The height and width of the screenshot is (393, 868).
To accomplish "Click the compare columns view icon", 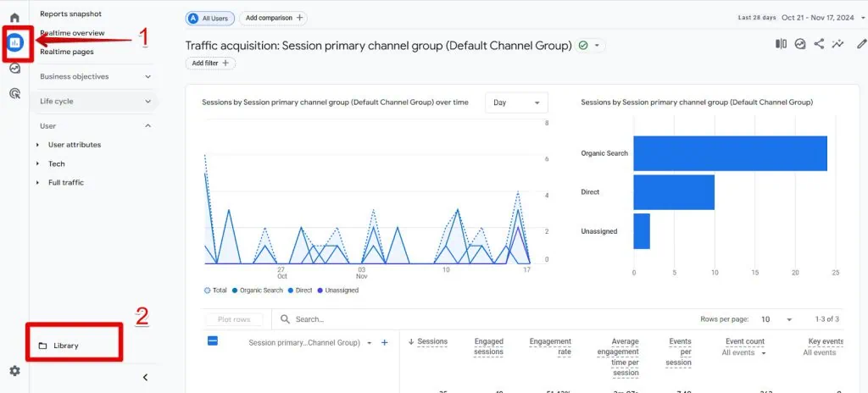I will (x=781, y=45).
